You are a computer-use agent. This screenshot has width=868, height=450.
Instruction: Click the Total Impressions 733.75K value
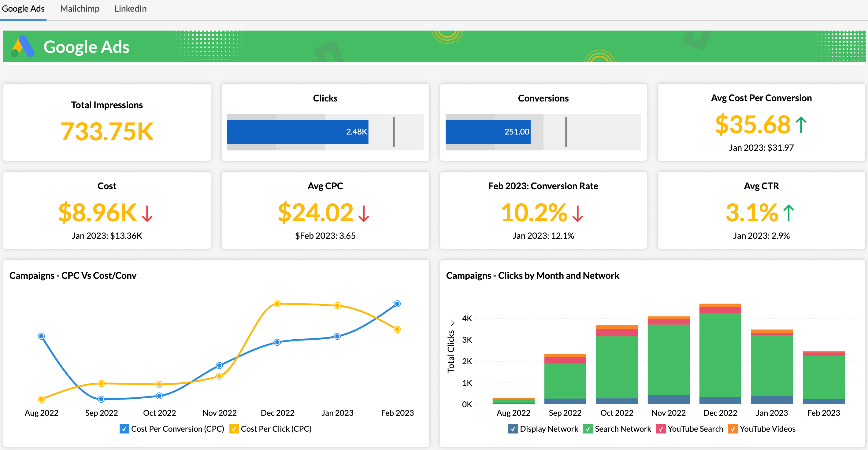tap(107, 131)
